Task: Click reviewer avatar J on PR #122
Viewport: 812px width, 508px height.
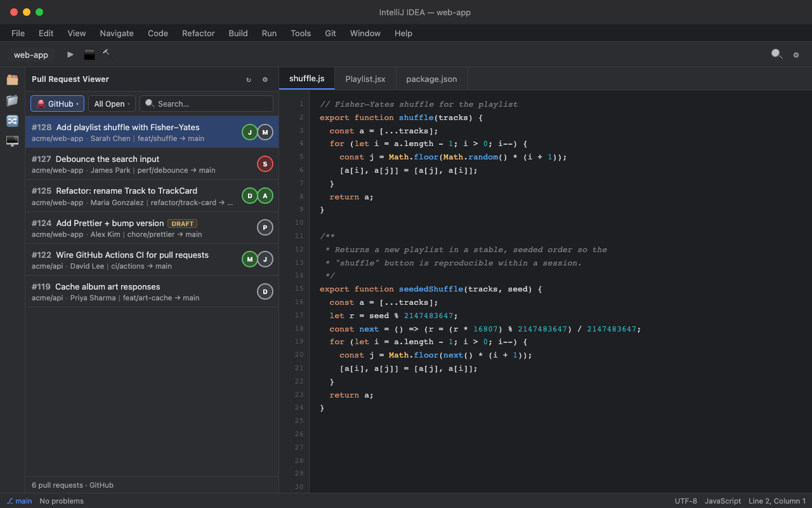Action: 265,259
